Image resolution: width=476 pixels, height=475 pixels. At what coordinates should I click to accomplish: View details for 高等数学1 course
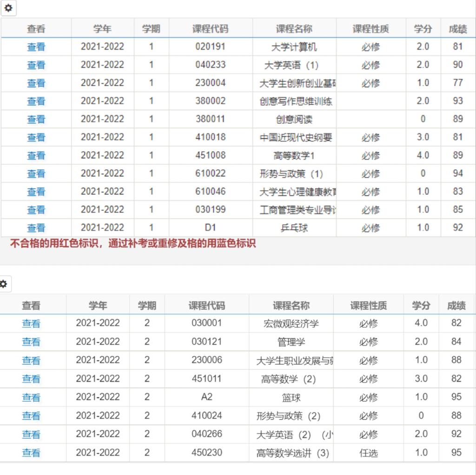pyautogui.click(x=36, y=155)
